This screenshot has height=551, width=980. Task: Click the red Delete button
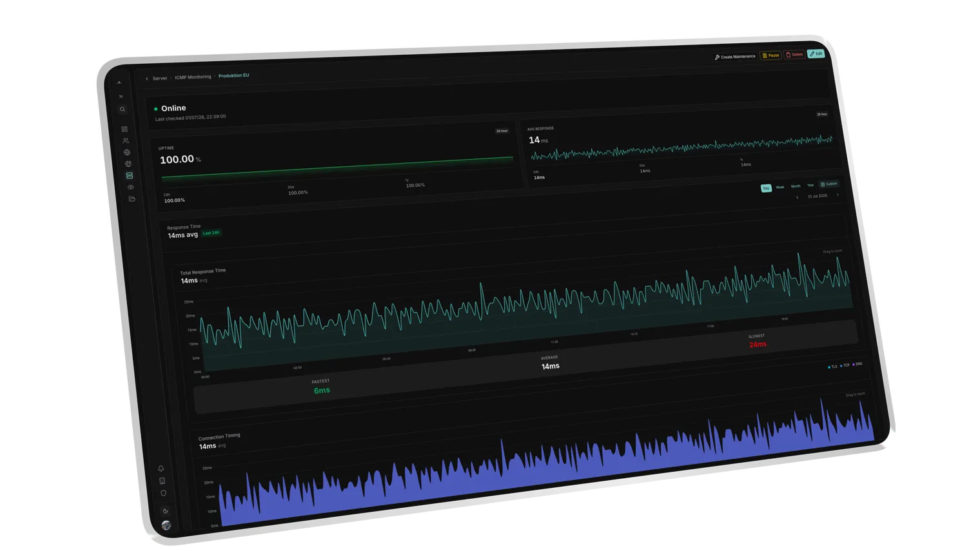coord(794,55)
